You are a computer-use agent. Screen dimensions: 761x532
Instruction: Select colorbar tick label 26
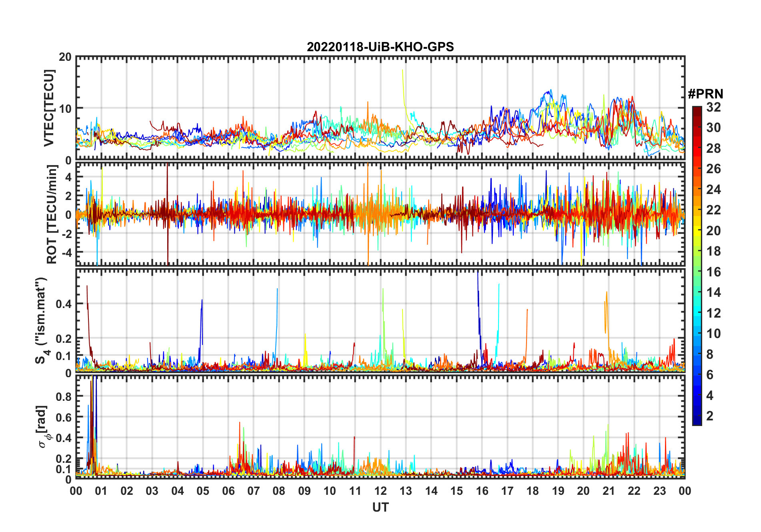pos(713,169)
